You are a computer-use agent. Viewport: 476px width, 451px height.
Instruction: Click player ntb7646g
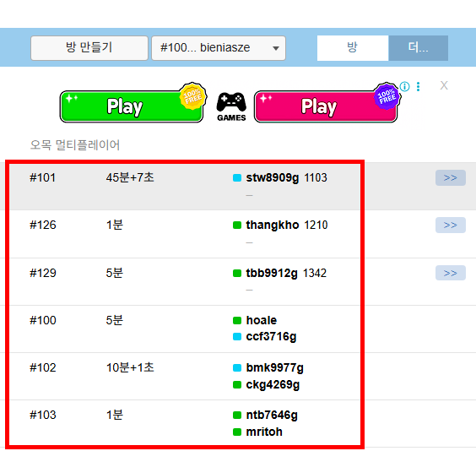pos(272,416)
